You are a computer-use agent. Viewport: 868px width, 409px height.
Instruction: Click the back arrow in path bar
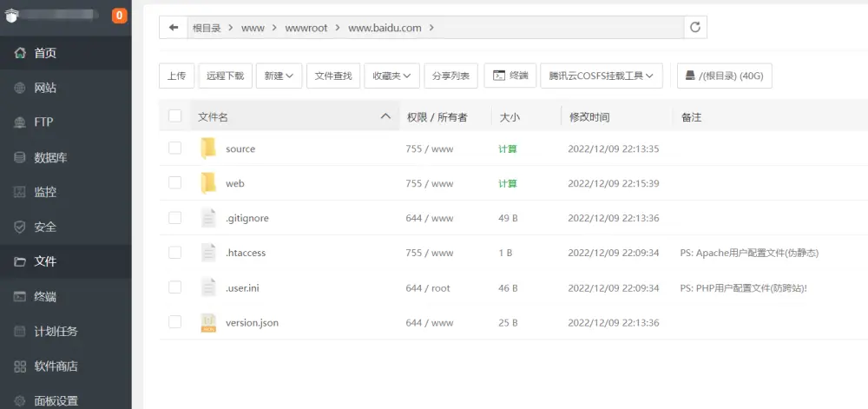[174, 28]
